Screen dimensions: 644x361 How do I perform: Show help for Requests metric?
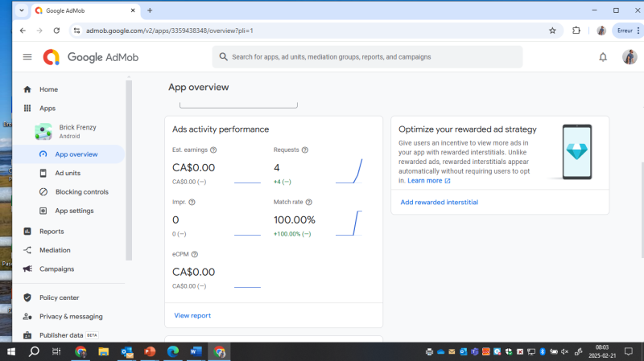305,150
